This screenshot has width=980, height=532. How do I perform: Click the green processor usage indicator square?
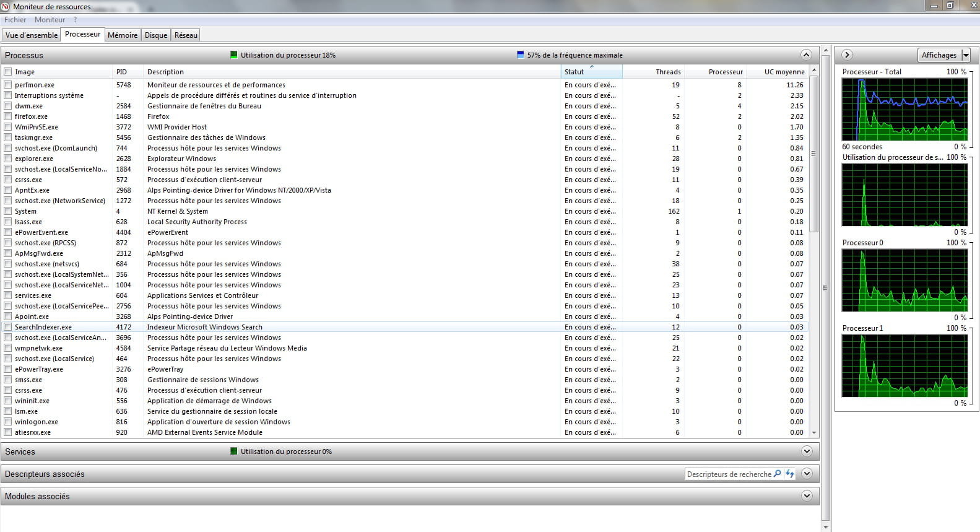[234, 55]
